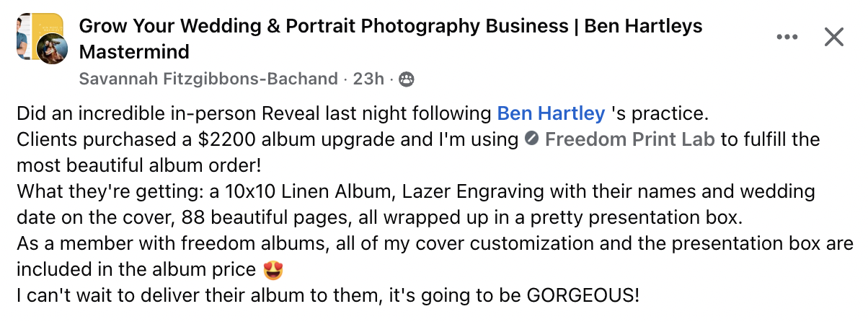Click the author's round profile picture
The image size is (868, 322).
[x=52, y=49]
